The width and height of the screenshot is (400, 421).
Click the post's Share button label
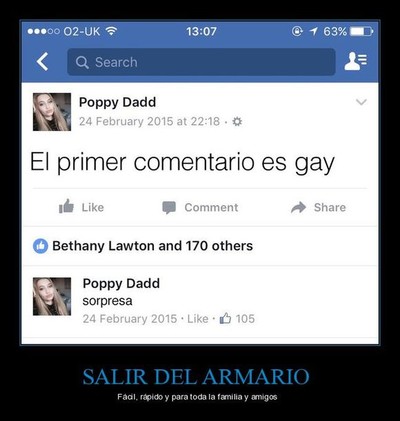(330, 207)
